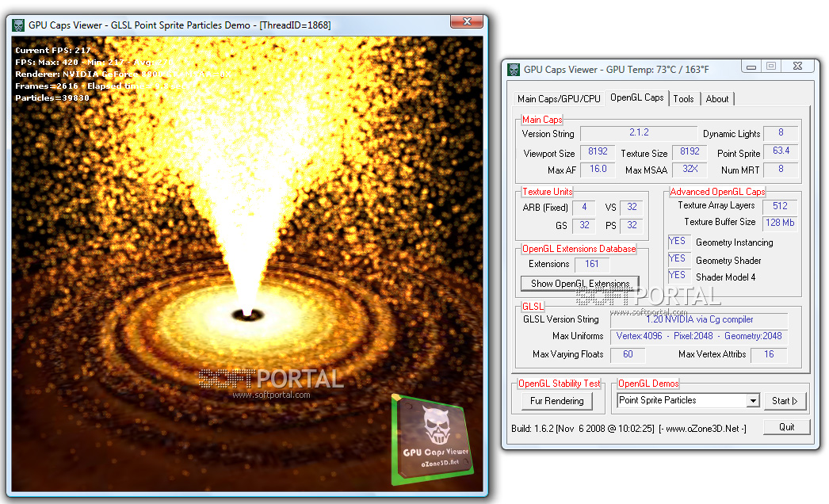
Task: Click the Dynamic Lights value 8
Action: click(x=781, y=133)
